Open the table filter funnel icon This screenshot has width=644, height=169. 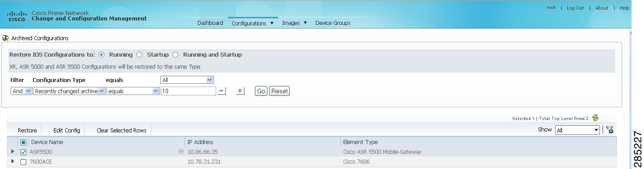point(610,130)
